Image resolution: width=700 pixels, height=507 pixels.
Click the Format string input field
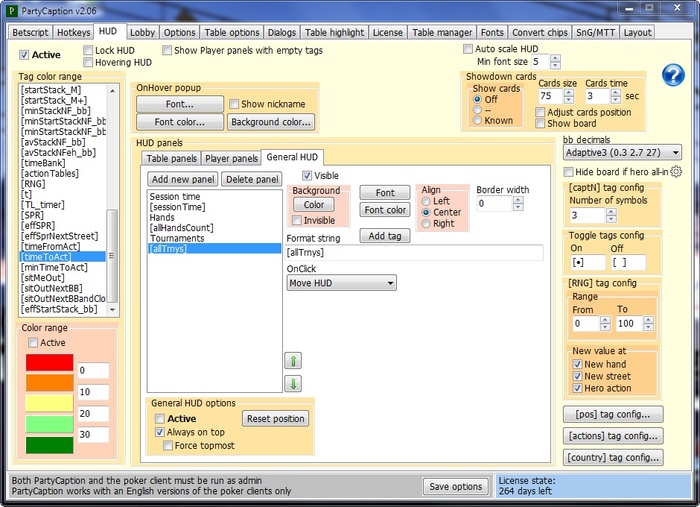coord(414,253)
